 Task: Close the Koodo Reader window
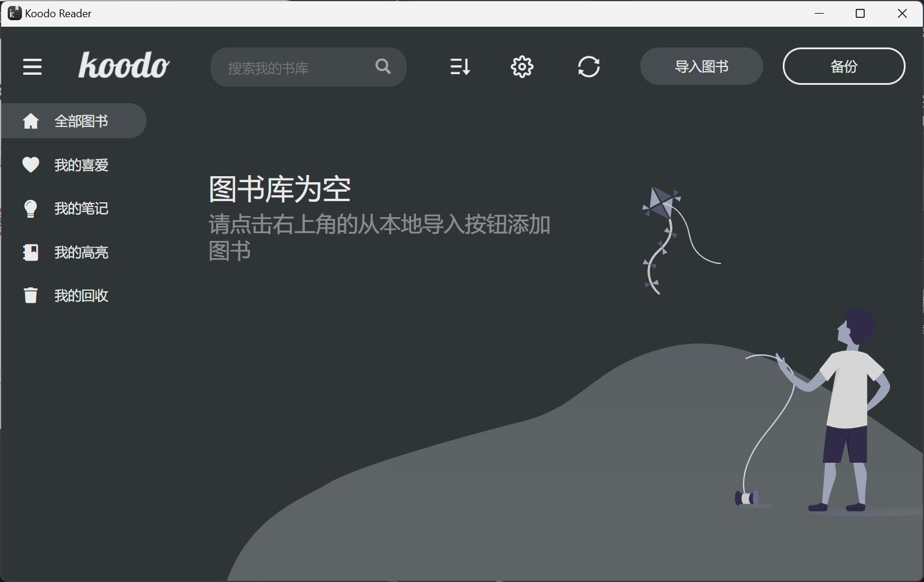tap(902, 13)
